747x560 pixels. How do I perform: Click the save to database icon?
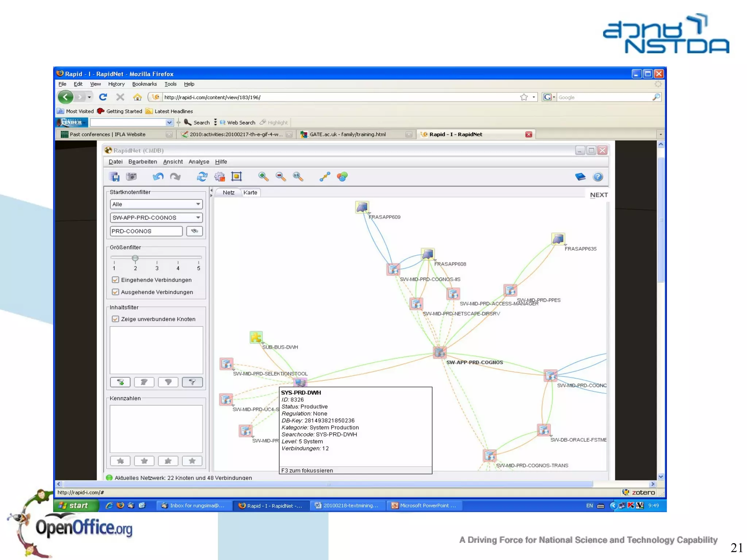coord(115,177)
